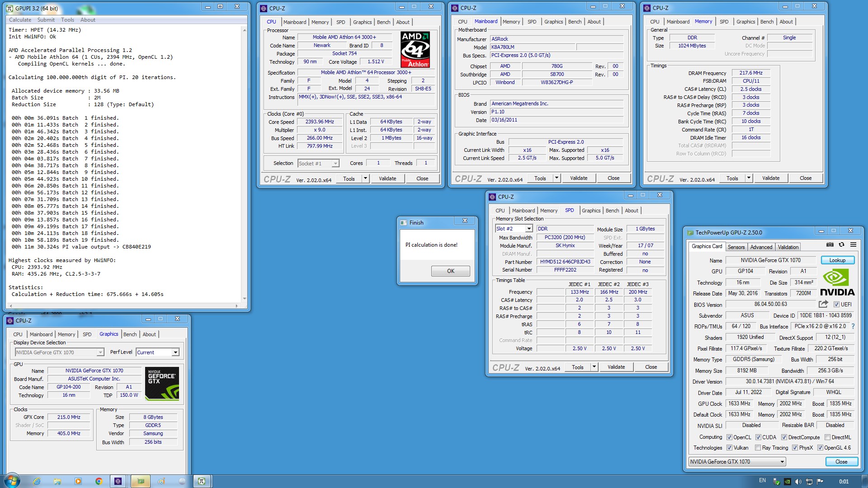Open the Windows Start button
Viewport: 868px width, 488px height.
[x=12, y=481]
